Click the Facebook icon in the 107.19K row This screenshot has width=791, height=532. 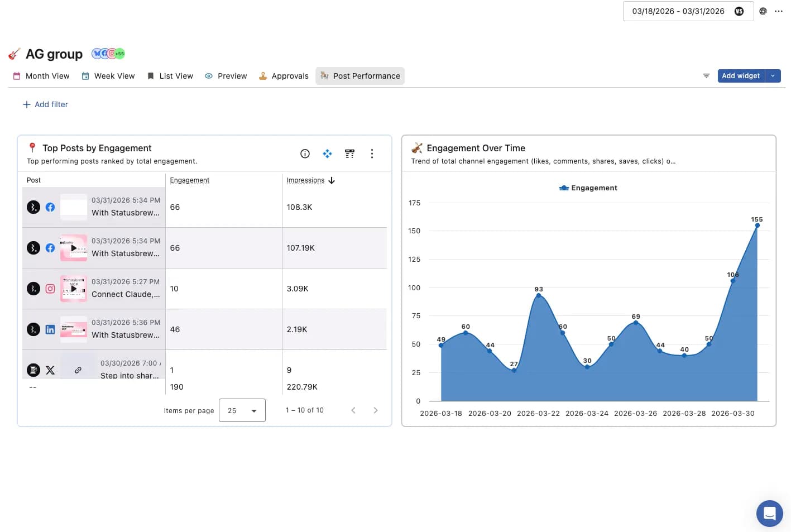50,248
